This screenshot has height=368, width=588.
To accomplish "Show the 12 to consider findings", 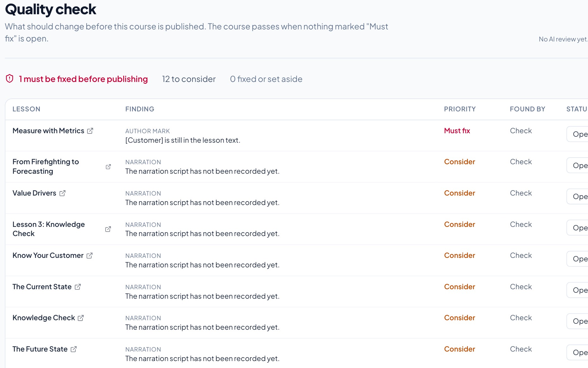I will [x=189, y=79].
